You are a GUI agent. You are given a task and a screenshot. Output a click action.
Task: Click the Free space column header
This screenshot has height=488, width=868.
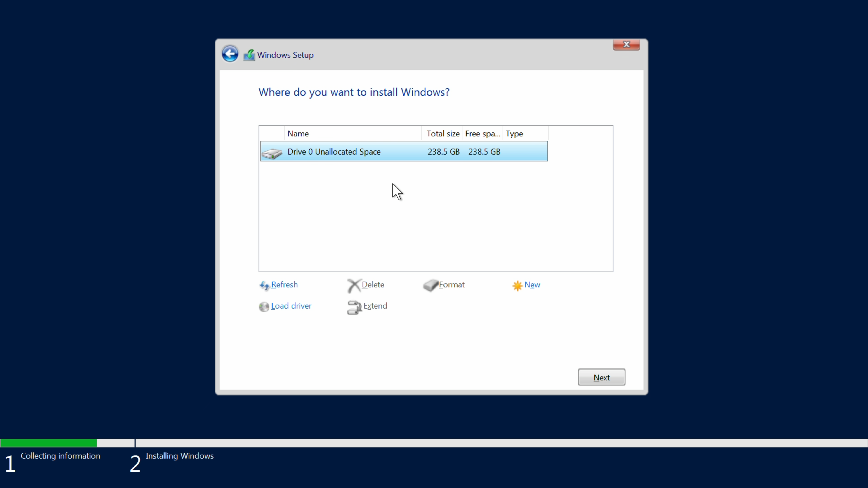coord(483,134)
